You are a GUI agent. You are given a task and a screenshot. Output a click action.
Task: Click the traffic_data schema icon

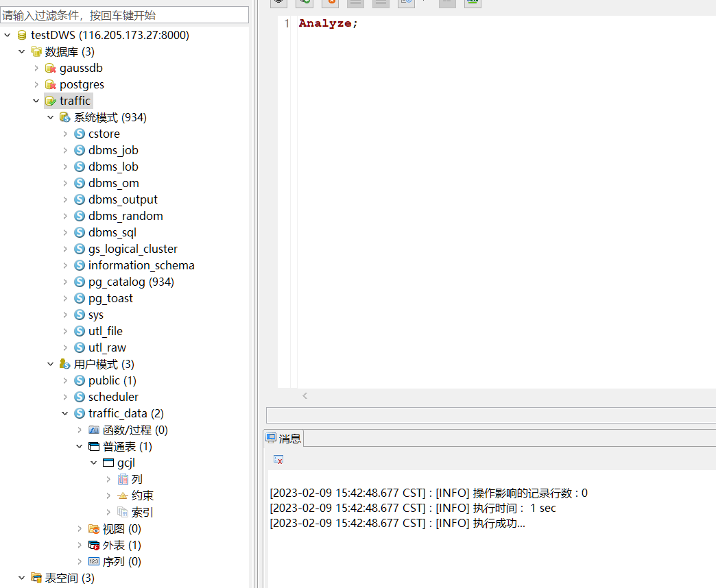tap(80, 413)
